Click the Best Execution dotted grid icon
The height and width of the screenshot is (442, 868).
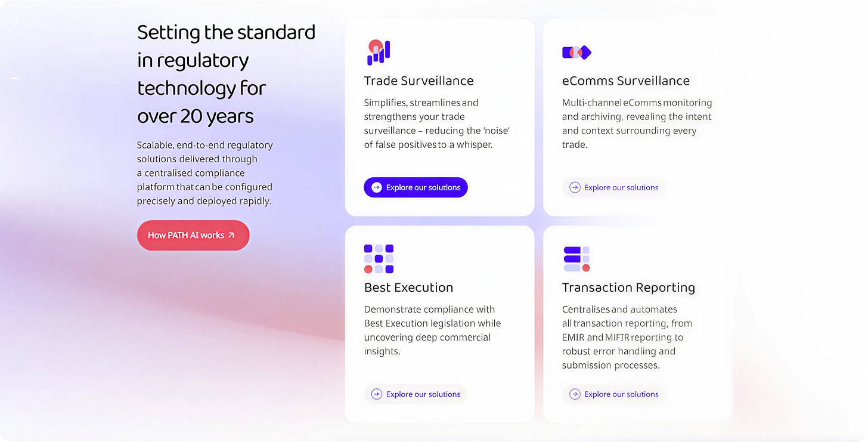379,259
